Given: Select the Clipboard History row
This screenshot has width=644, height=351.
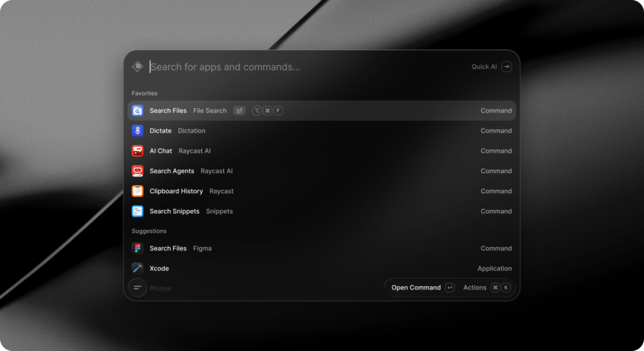Looking at the screenshot, I should (x=321, y=191).
